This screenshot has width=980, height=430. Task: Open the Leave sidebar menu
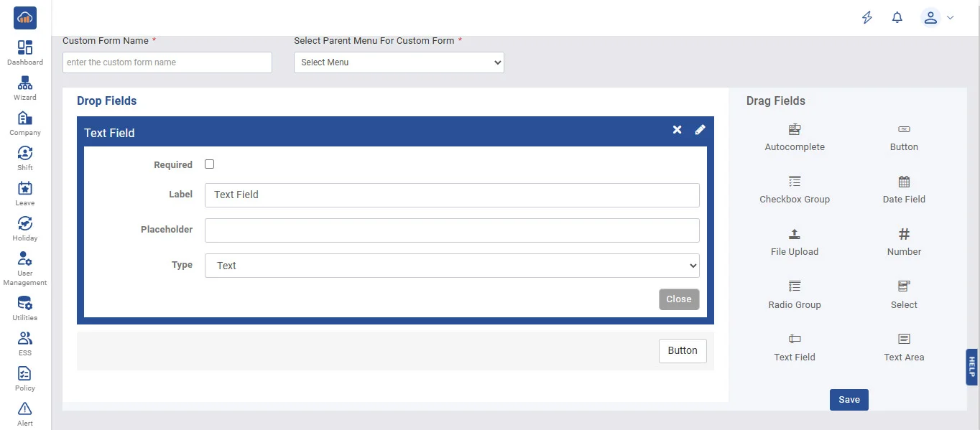tap(25, 193)
